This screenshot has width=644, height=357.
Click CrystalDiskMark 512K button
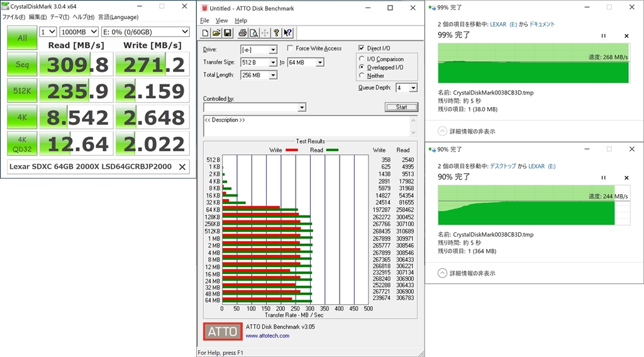(22, 91)
